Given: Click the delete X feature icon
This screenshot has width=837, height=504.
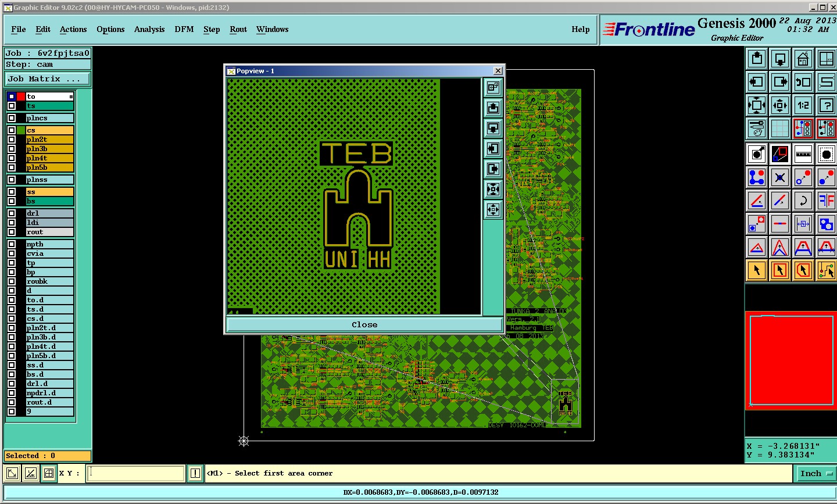Looking at the screenshot, I should 780,177.
